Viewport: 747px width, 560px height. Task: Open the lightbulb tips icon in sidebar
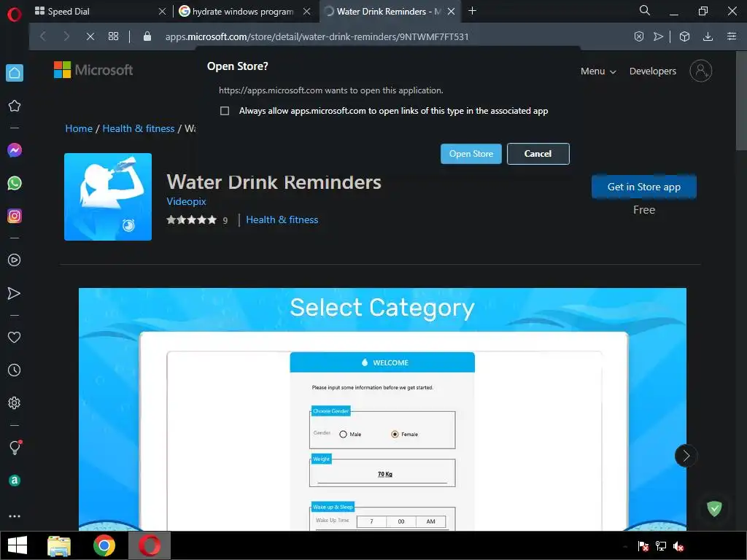pyautogui.click(x=15, y=448)
